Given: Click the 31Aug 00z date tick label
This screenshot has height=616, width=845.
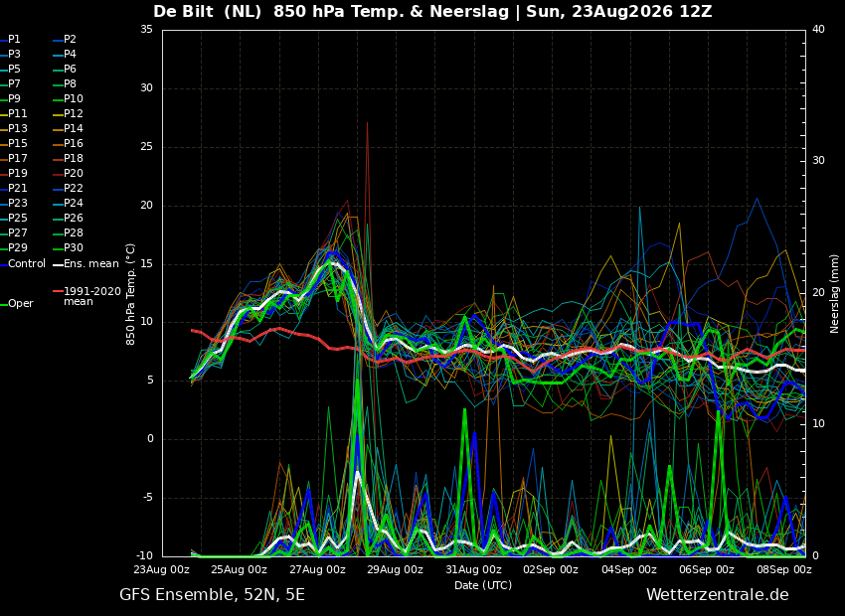Looking at the screenshot, I should tap(473, 569).
